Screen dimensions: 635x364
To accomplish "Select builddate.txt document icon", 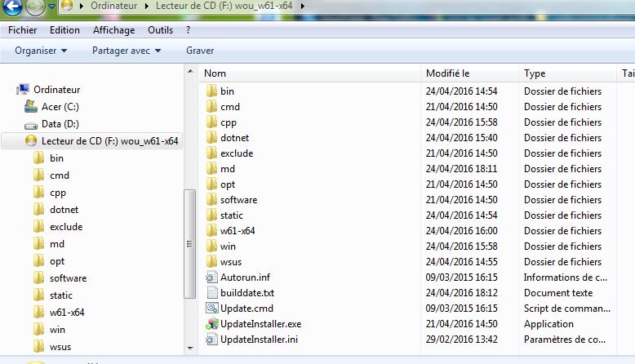I will tap(211, 293).
